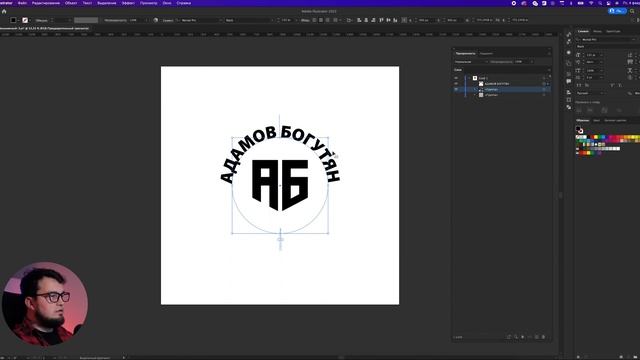
Task: Switch to Цвет tab beside Образцы
Action: coord(596,120)
